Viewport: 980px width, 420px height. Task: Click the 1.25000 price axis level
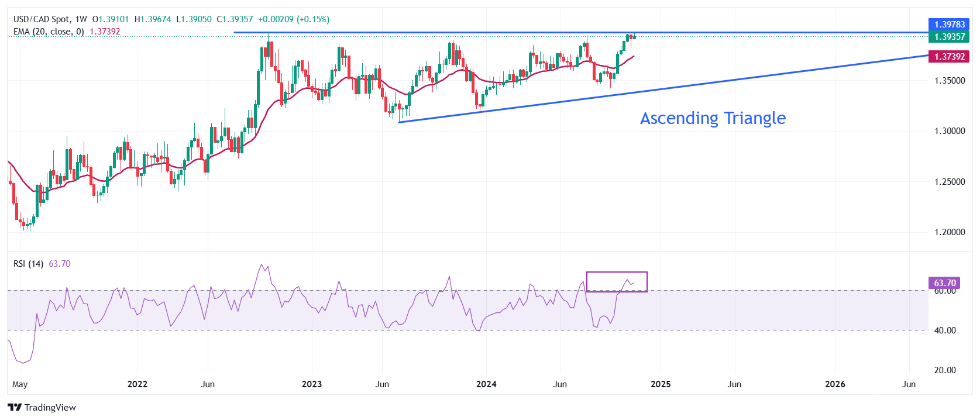(949, 182)
